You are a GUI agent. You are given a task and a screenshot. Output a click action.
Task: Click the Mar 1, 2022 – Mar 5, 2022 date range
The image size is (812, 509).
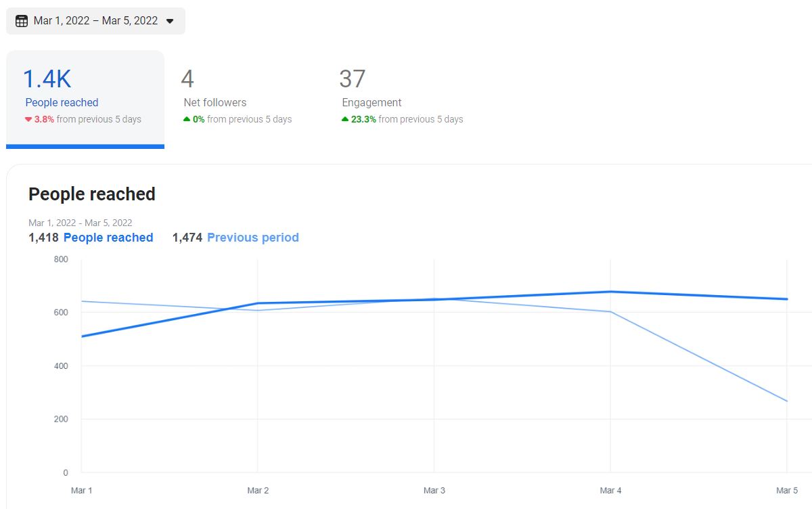pyautogui.click(x=95, y=21)
